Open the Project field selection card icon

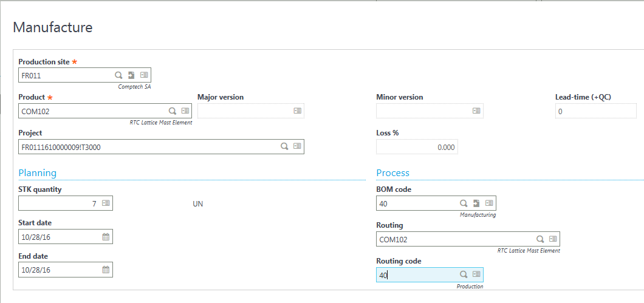pyautogui.click(x=297, y=146)
